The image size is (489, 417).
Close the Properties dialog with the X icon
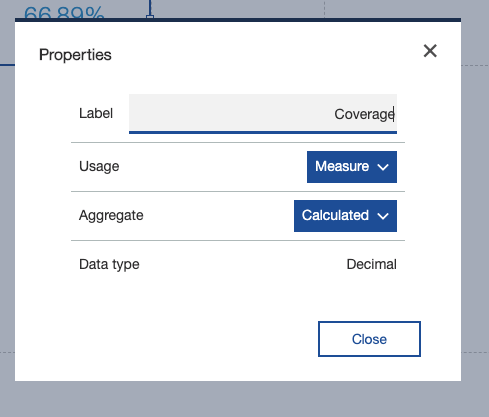pyautogui.click(x=430, y=51)
